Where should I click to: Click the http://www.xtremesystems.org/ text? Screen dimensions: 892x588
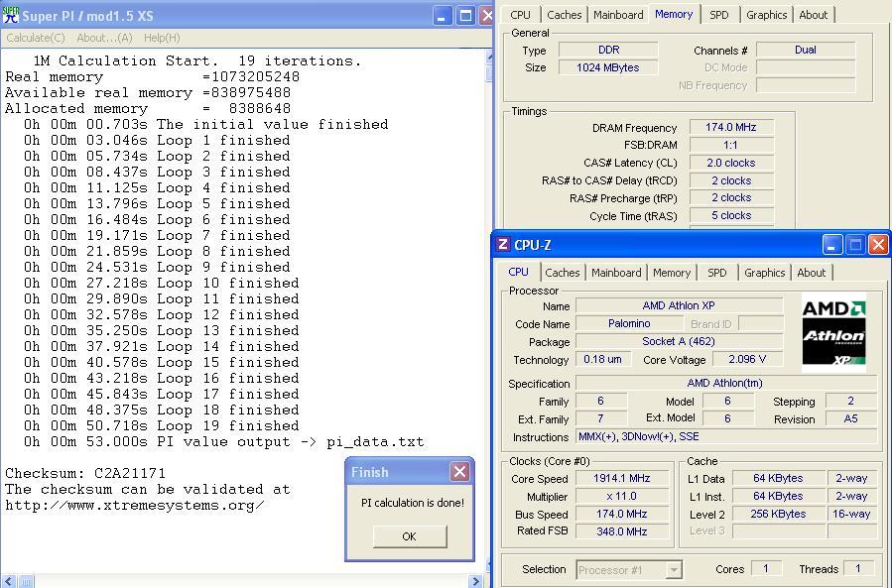[135, 505]
